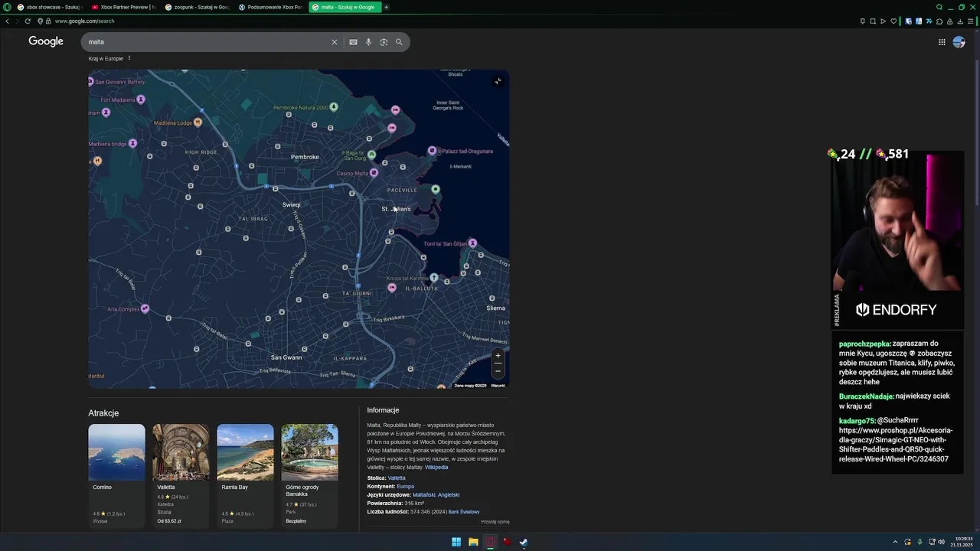The width and height of the screenshot is (980, 551).
Task: Switch to the Xbox Partner Preview tab
Action: [124, 7]
